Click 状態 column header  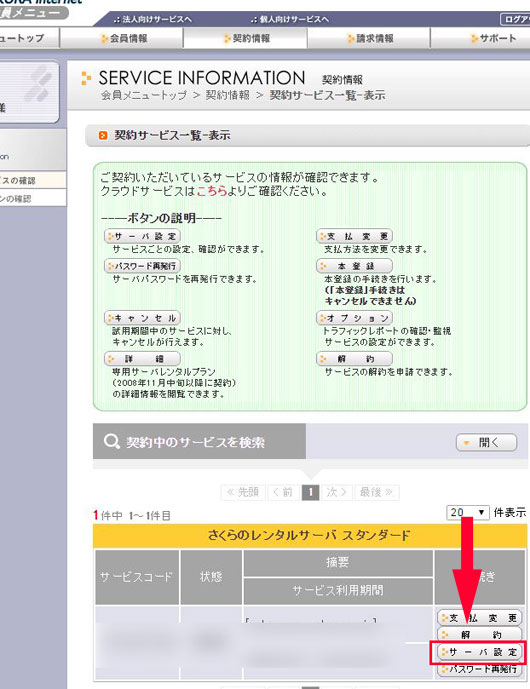[x=211, y=577]
